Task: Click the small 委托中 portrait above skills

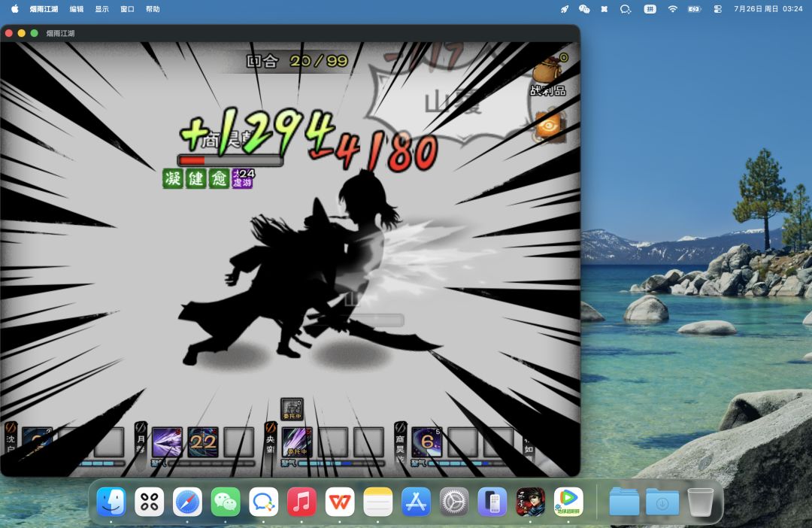Action: pyautogui.click(x=292, y=409)
